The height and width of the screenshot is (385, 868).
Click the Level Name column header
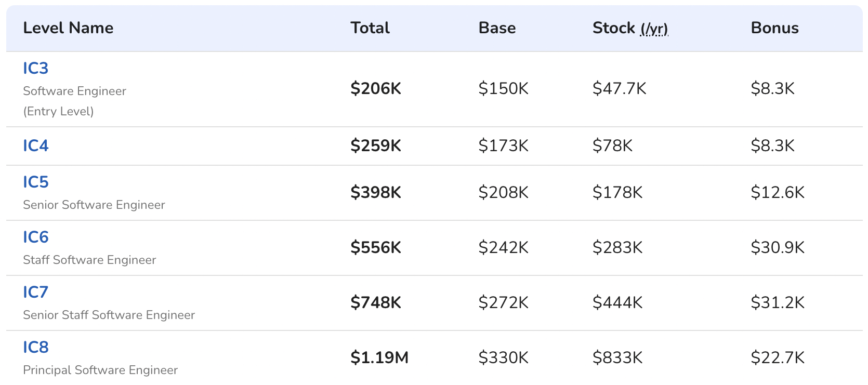(x=68, y=28)
